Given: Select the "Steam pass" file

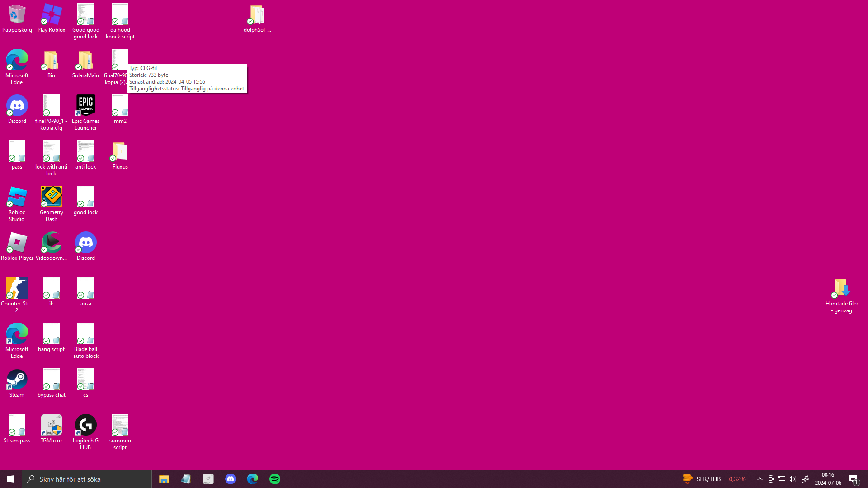Looking at the screenshot, I should pos(17,429).
